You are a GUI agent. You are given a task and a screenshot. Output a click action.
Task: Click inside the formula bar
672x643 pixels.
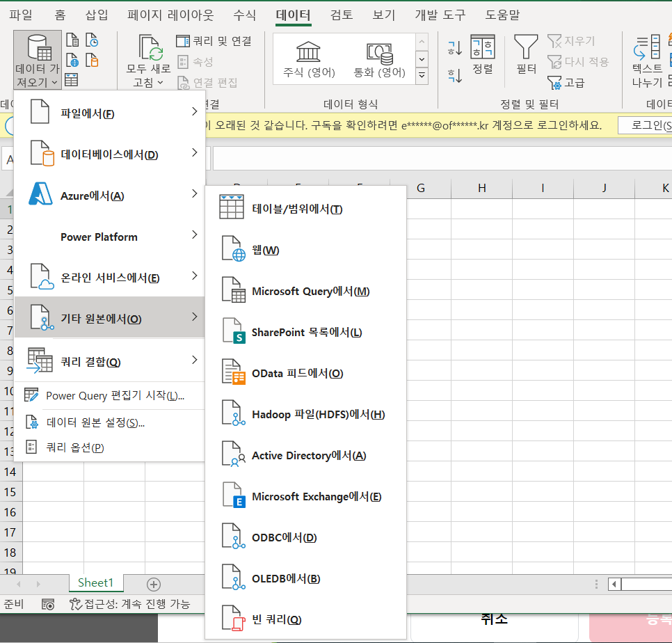coord(442,158)
